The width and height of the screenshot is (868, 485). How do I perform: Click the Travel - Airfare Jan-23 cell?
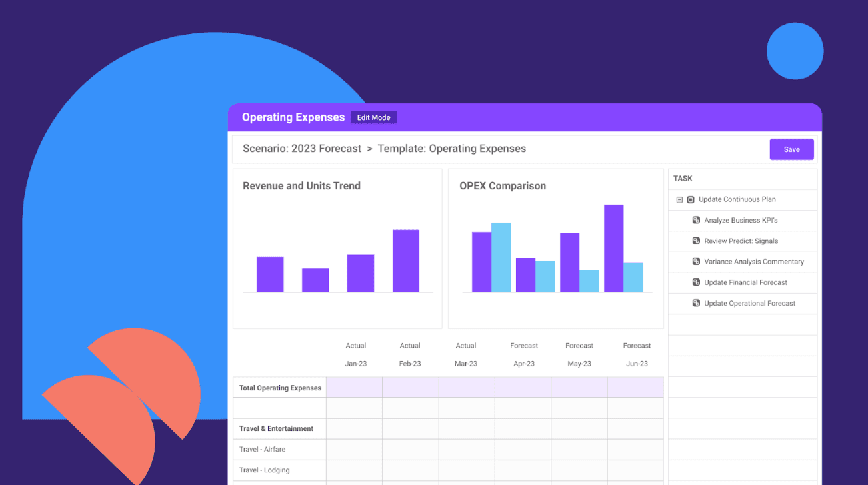(x=354, y=450)
